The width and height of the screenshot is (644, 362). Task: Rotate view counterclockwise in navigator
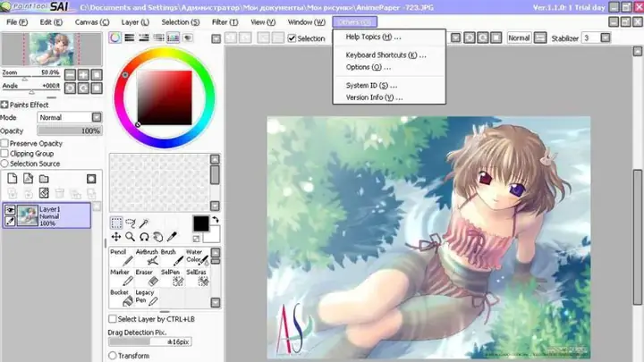coord(71,88)
